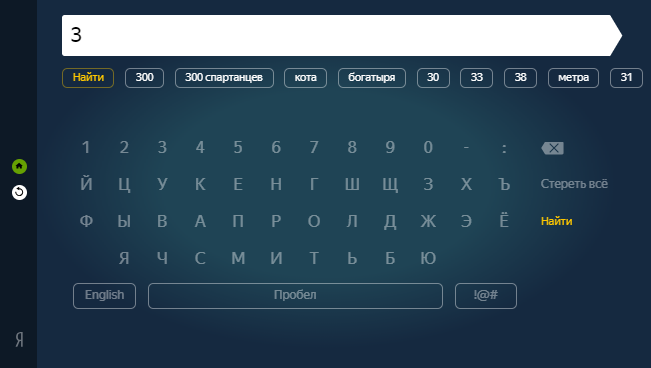Click the yellow Найти text near keyboard
Screen dimensions: 651x368
click(x=556, y=221)
